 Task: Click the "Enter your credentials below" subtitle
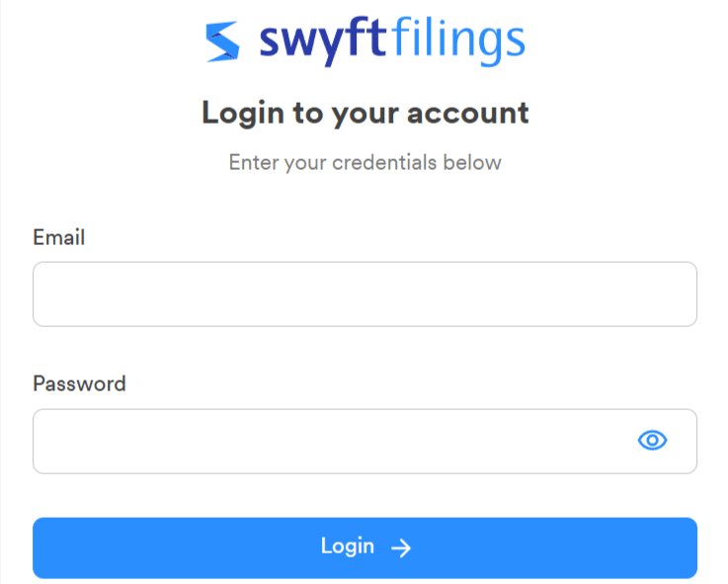pos(364,162)
